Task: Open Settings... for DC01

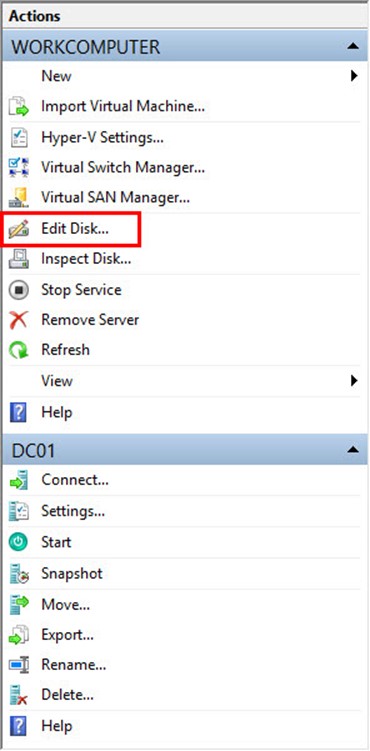Action: click(73, 511)
